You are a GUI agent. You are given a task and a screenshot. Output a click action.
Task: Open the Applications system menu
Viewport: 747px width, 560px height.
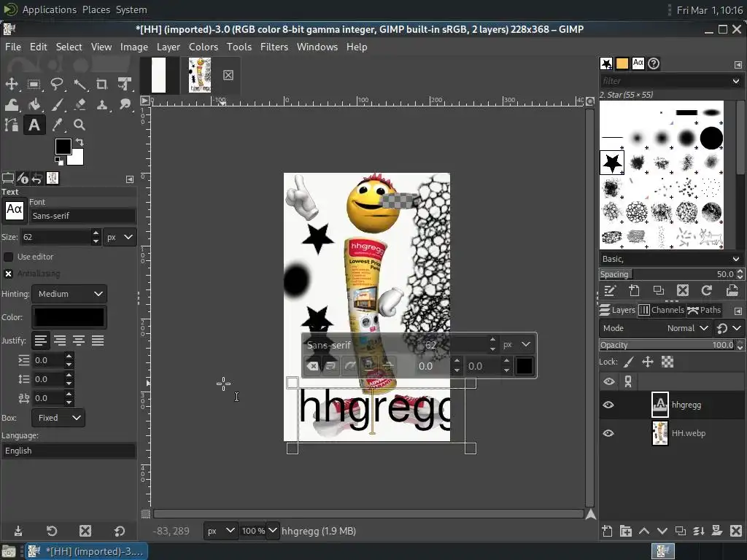pos(49,9)
